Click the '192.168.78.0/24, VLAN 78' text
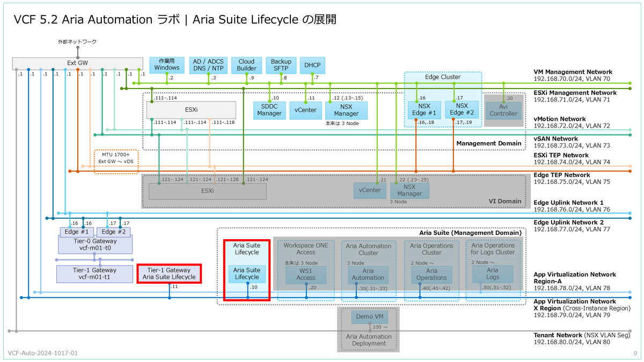Viewport: 644px width, 362px height. pyautogui.click(x=572, y=289)
